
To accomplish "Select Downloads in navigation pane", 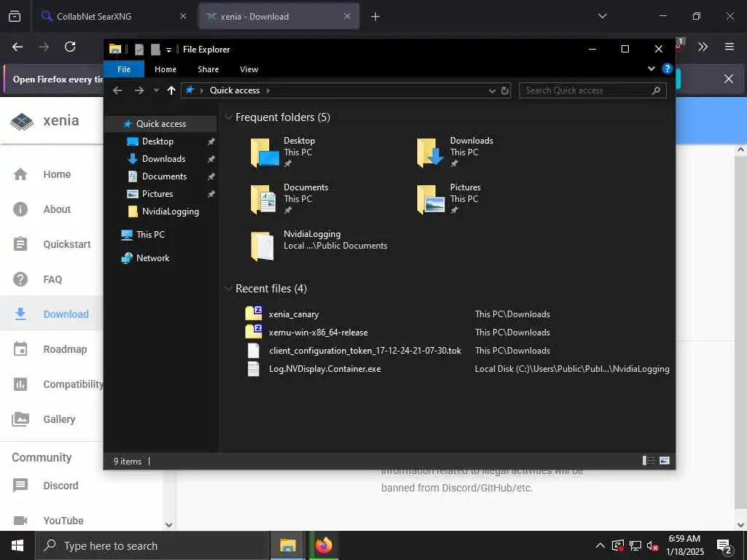I will coord(163,158).
